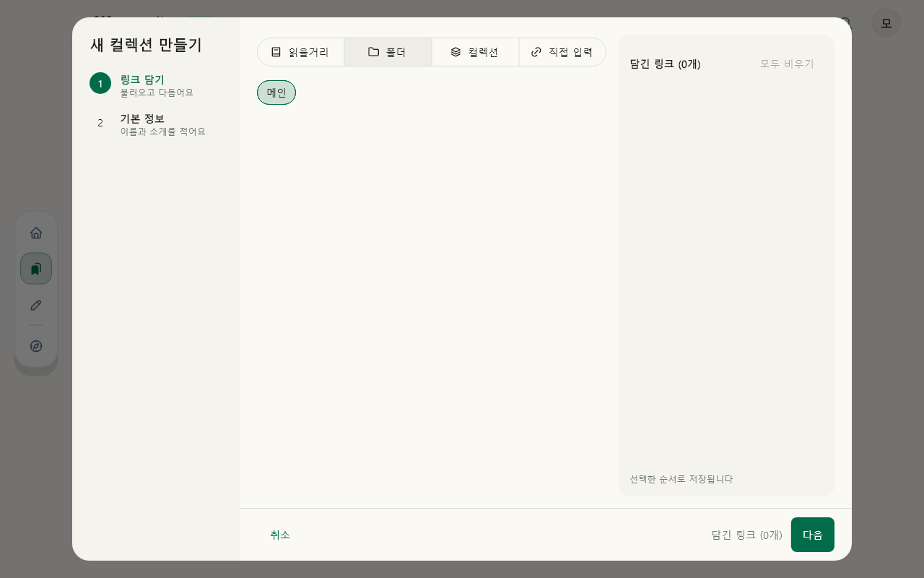Cancel with the 취소 button
This screenshot has height=578, width=924.
coord(280,535)
